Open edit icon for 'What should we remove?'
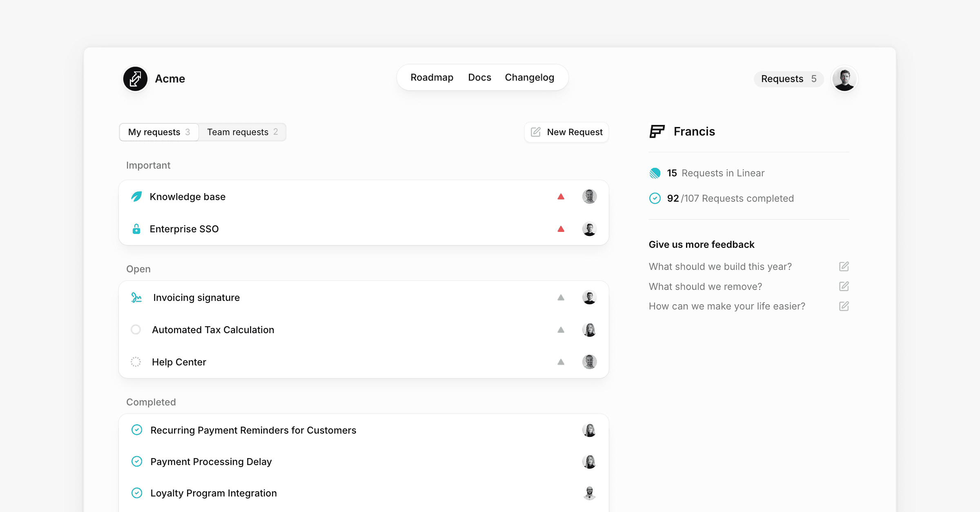Image resolution: width=980 pixels, height=512 pixels. (x=844, y=286)
